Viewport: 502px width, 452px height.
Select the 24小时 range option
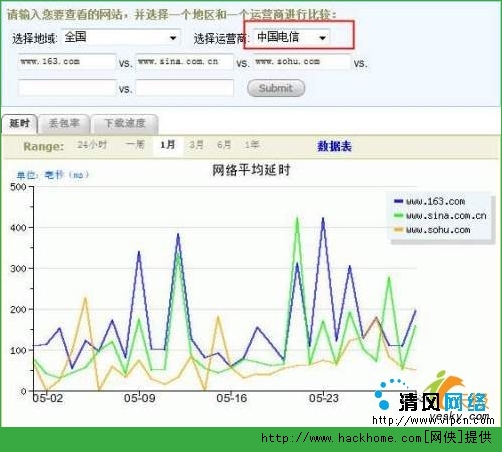click(x=92, y=145)
